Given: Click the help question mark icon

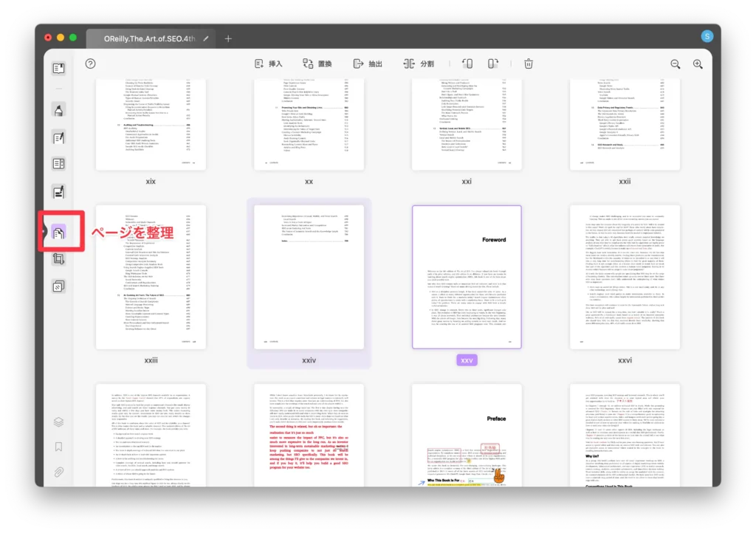Looking at the screenshot, I should [x=90, y=64].
